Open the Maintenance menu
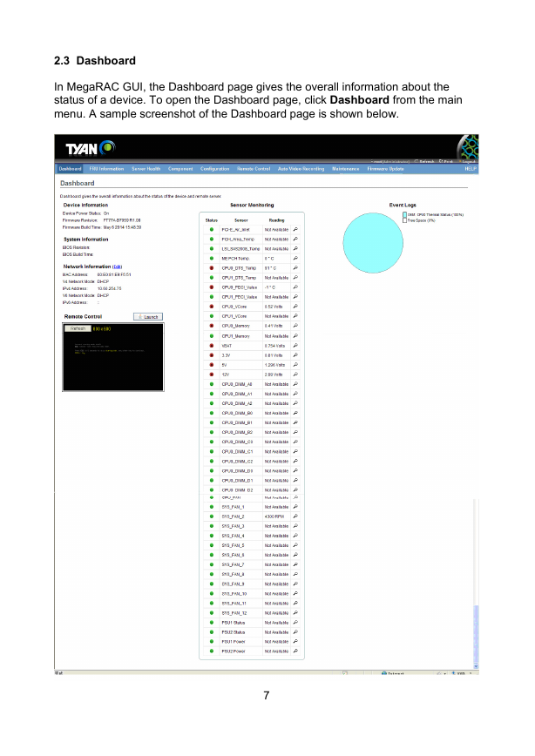Image resolution: width=535 pixels, height=756 pixels. 345,169
